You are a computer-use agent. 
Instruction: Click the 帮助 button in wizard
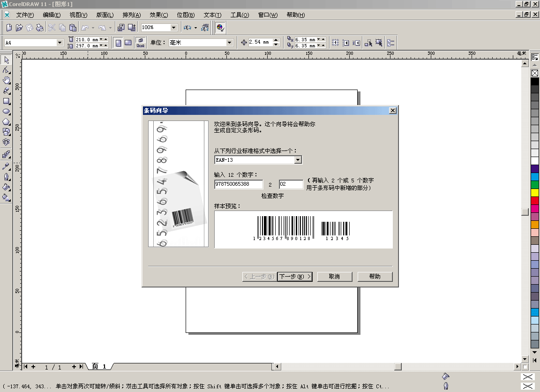[x=375, y=277]
